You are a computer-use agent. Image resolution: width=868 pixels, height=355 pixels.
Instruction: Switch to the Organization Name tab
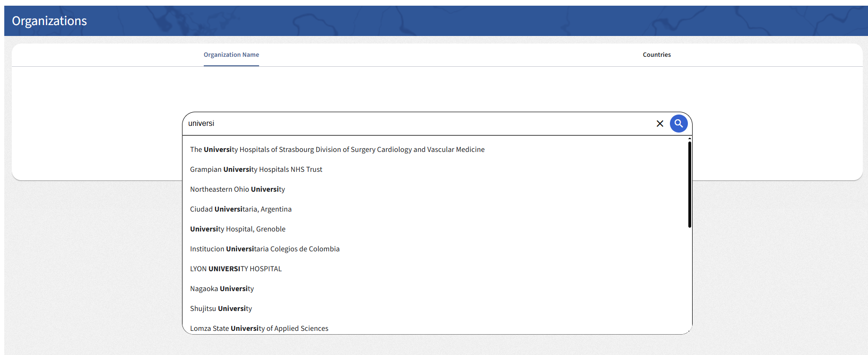click(231, 55)
